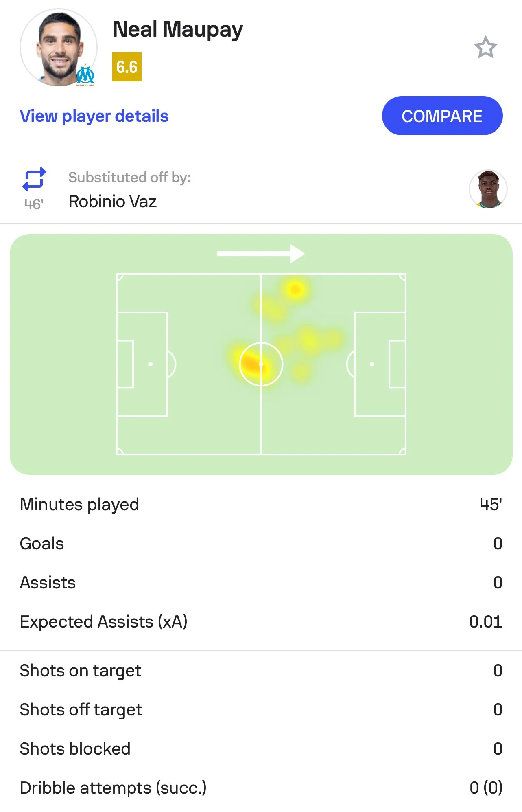Click the heatmap hotspot at center circle
Viewport: 522px width, 812px height.
253,363
